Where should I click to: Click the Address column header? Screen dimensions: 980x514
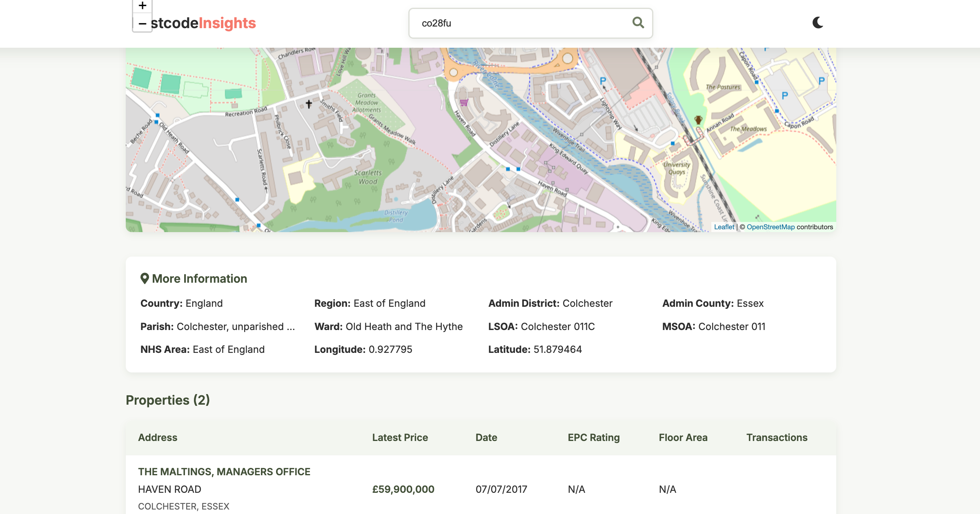coord(158,438)
